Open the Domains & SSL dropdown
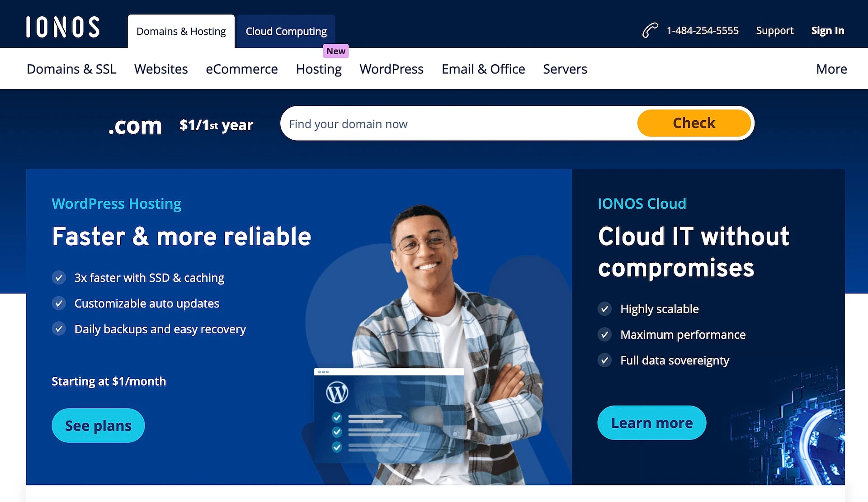 coord(72,69)
